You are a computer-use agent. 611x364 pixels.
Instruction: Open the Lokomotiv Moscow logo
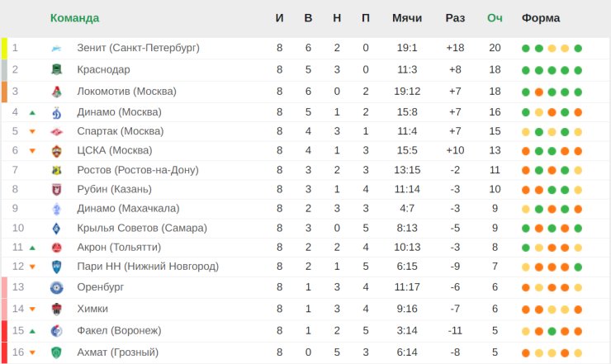point(56,92)
